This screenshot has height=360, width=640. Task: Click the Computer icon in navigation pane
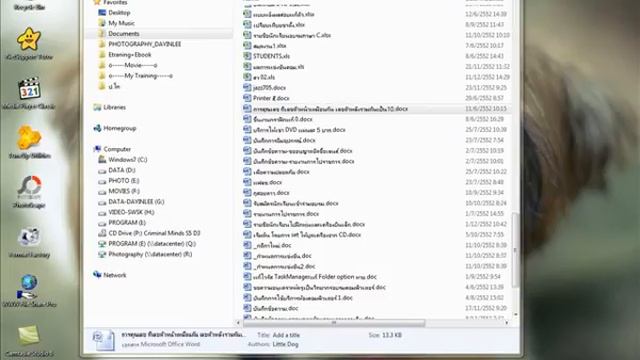pyautogui.click(x=97, y=149)
